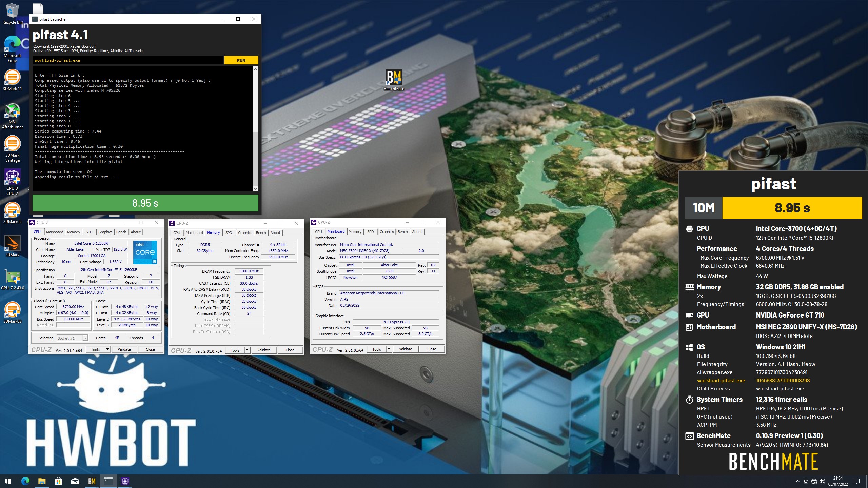The width and height of the screenshot is (868, 488).
Task: Click Tools button in right CPU-Z window
Action: click(377, 349)
